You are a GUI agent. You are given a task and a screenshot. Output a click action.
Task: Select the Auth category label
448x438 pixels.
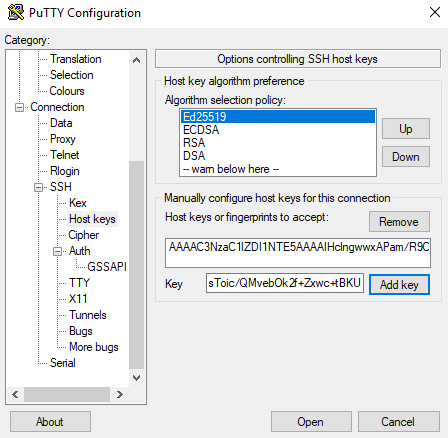click(79, 251)
